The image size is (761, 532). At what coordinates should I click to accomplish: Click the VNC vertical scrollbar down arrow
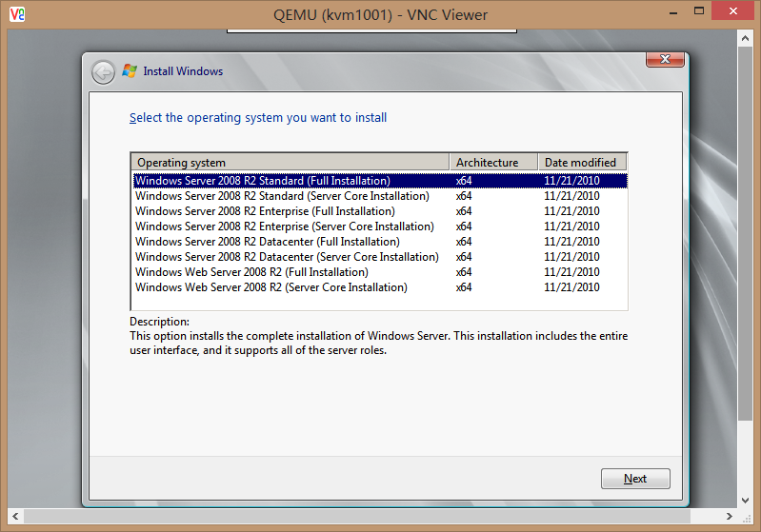[745, 501]
